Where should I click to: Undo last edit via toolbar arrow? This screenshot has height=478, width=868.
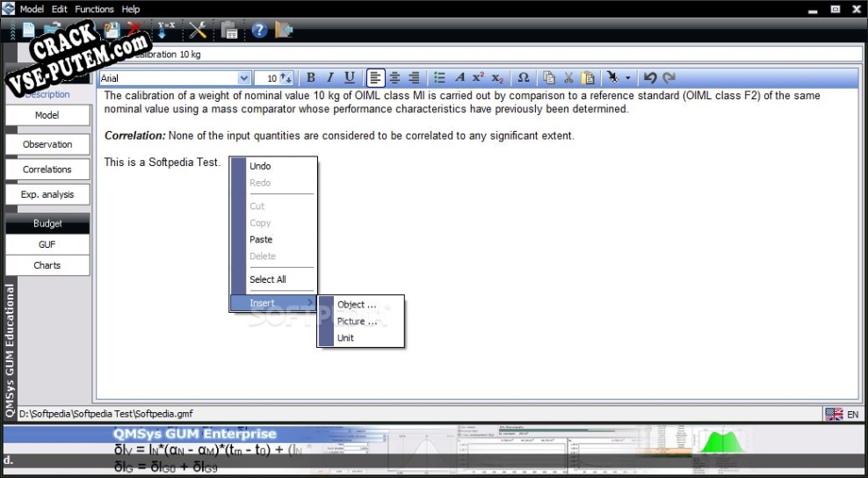(x=650, y=78)
